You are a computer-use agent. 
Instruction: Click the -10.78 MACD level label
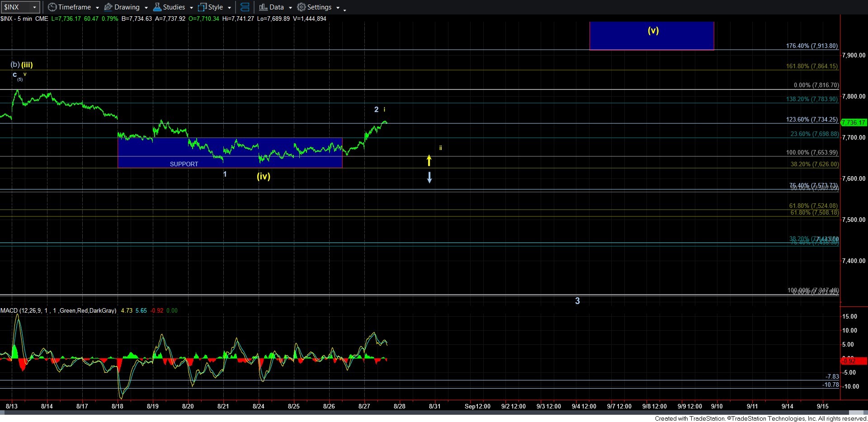tap(830, 384)
